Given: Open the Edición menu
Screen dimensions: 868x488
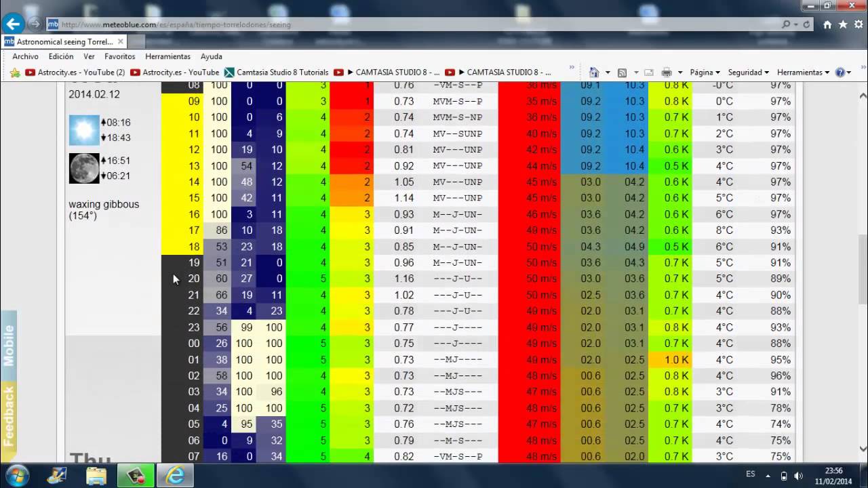Looking at the screenshot, I should tap(61, 56).
